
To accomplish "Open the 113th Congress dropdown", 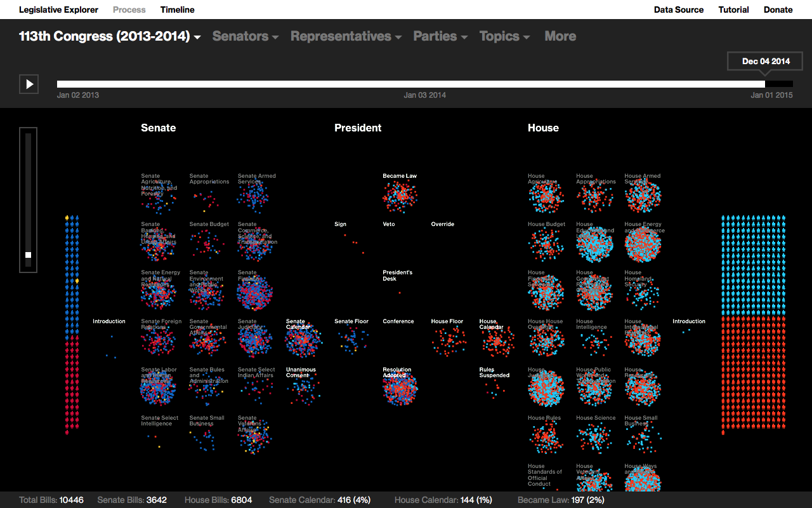I will (110, 36).
